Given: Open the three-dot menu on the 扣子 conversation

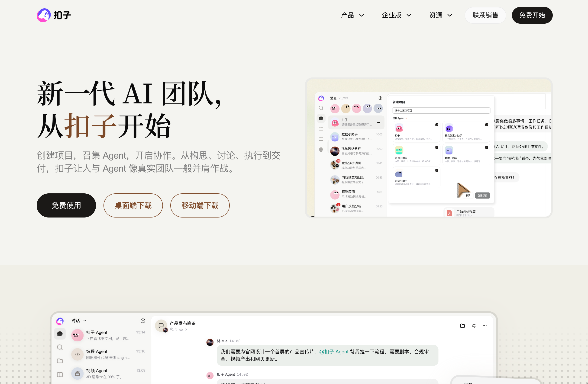Looking at the screenshot, I should coord(378,122).
